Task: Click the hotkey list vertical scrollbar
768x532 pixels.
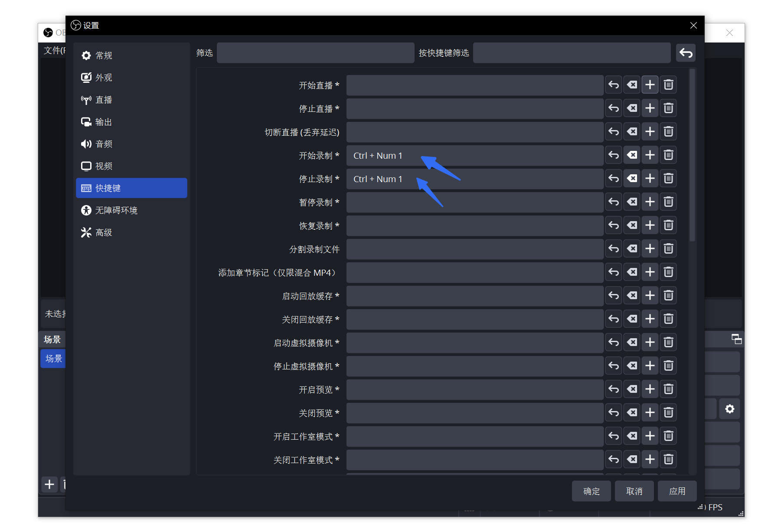Action: pos(692,155)
